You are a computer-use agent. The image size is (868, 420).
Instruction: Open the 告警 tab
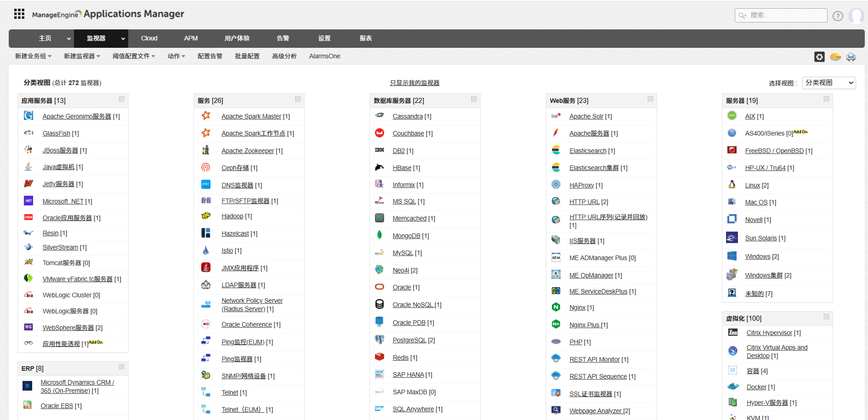(283, 39)
